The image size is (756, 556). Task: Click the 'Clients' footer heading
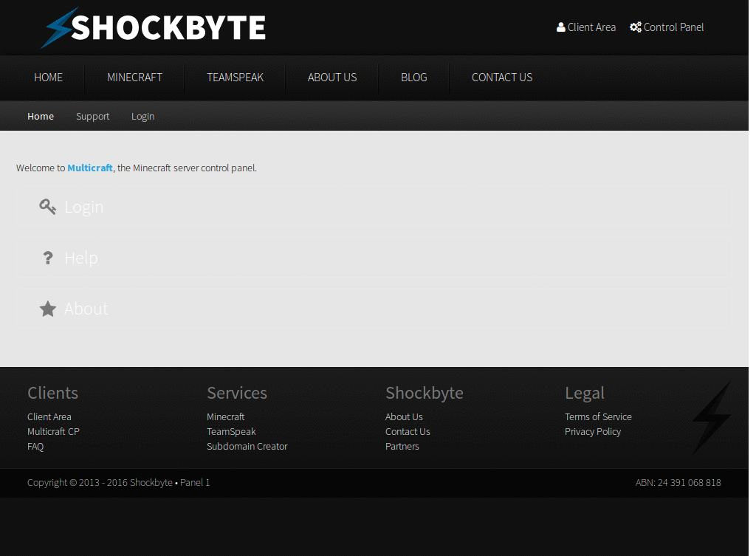tap(52, 393)
